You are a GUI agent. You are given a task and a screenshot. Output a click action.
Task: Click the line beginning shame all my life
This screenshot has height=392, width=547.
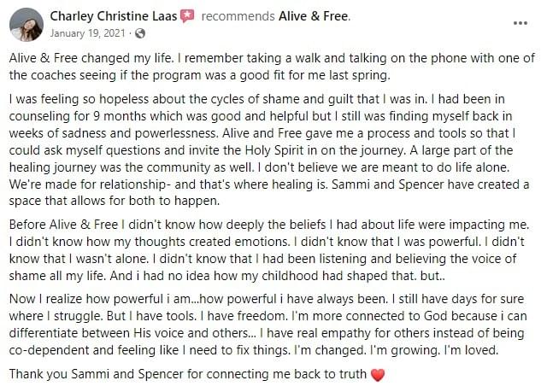[x=227, y=276]
